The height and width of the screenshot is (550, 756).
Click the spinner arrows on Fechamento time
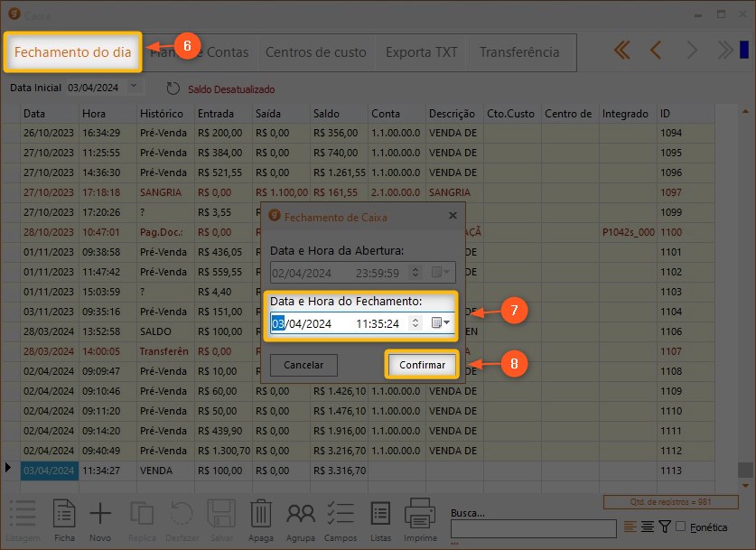(415, 323)
